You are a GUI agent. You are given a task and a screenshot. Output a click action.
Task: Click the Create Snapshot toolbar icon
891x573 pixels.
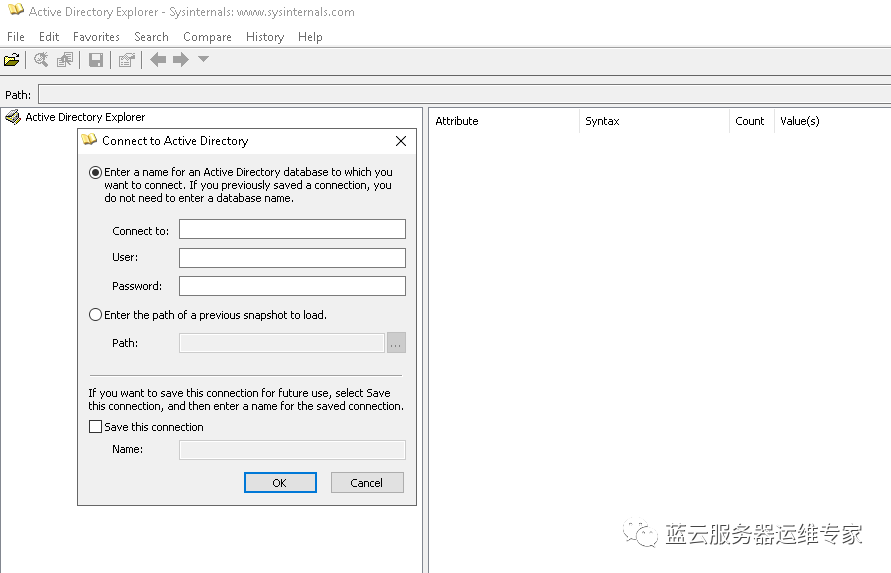(x=65, y=59)
